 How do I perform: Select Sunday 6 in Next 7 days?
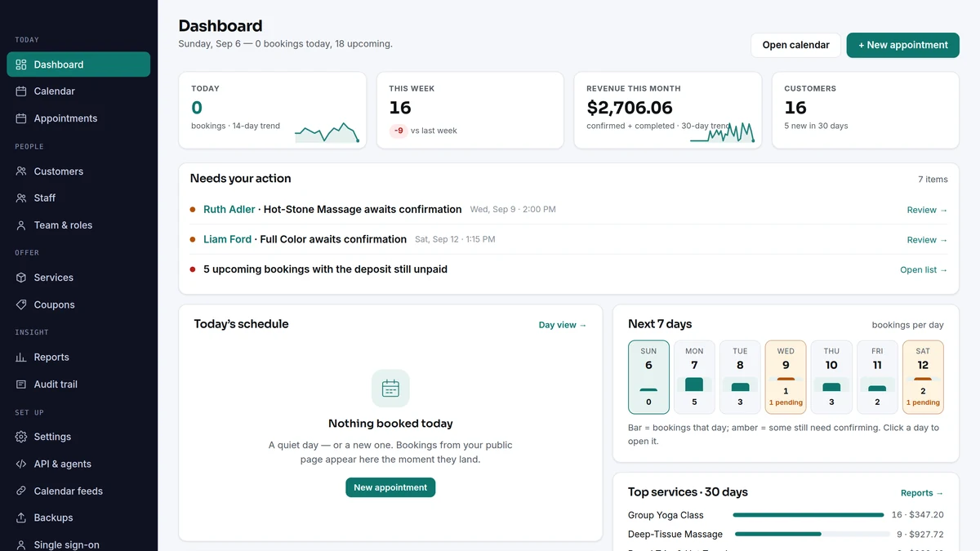pyautogui.click(x=648, y=377)
